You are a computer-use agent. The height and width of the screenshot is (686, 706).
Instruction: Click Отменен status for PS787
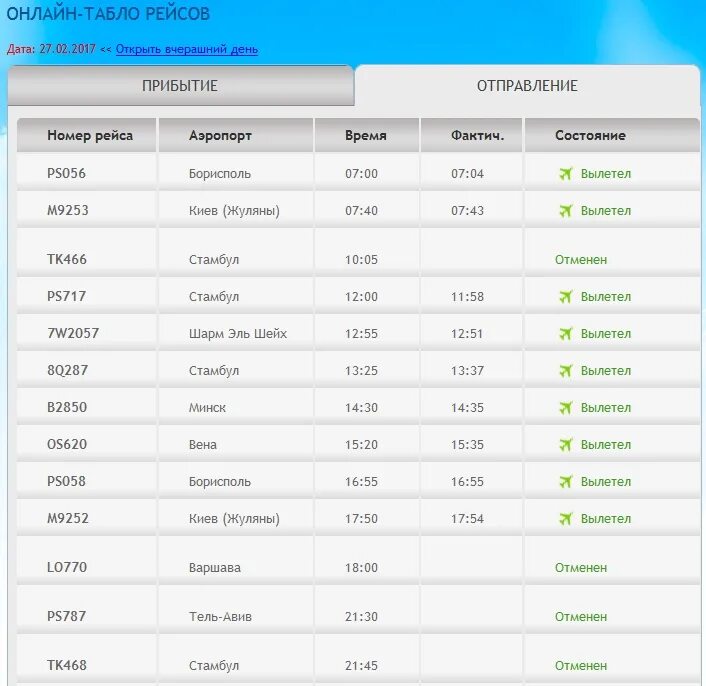click(x=581, y=617)
